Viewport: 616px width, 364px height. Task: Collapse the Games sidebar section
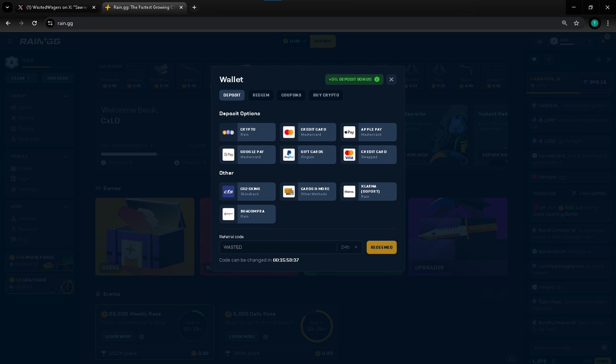click(66, 96)
